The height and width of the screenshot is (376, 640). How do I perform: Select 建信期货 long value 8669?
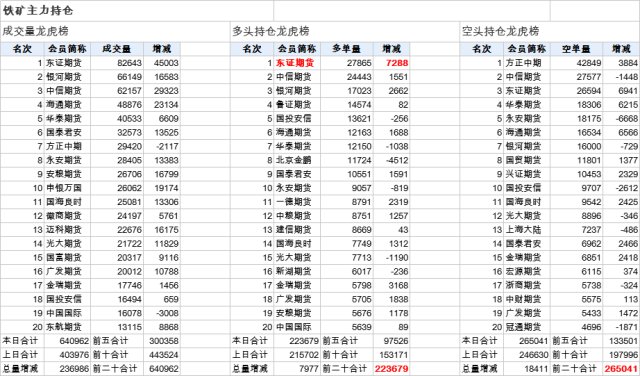pyautogui.click(x=362, y=229)
